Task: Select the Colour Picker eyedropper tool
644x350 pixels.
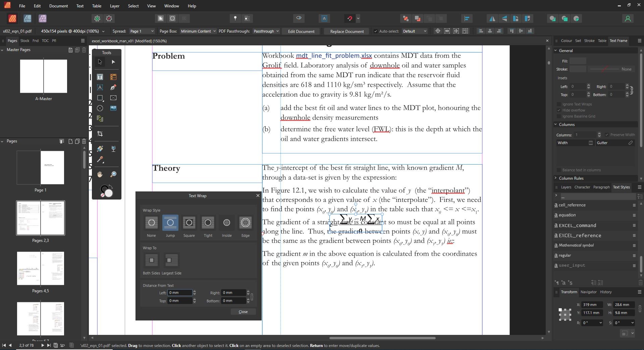Action: (100, 160)
